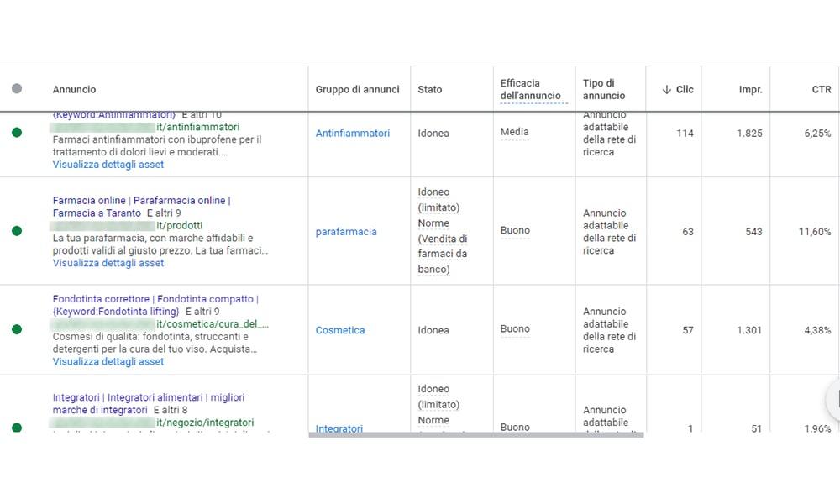840x504 pixels.
Task: View asset details for parafarmacia ad
Action: click(108, 263)
